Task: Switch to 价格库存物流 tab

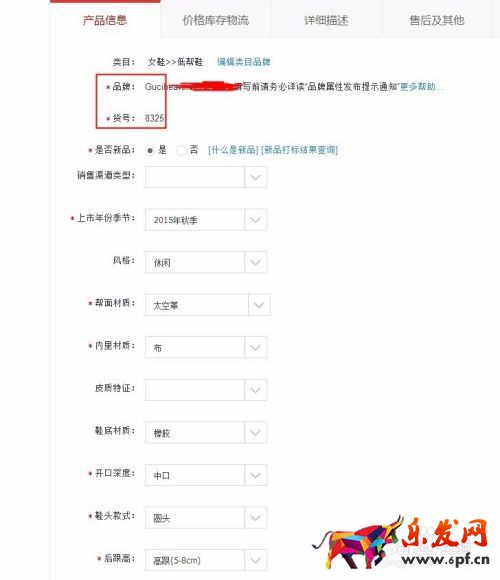Action: 216,20
